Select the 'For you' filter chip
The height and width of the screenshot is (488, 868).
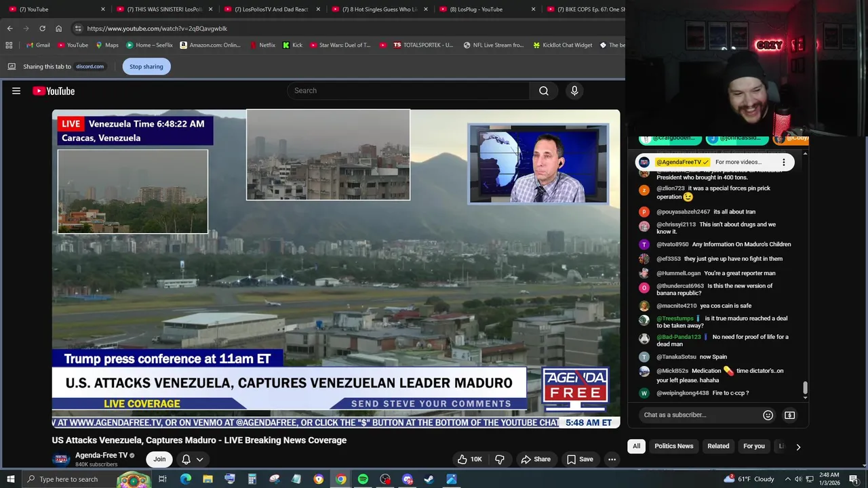tap(753, 446)
